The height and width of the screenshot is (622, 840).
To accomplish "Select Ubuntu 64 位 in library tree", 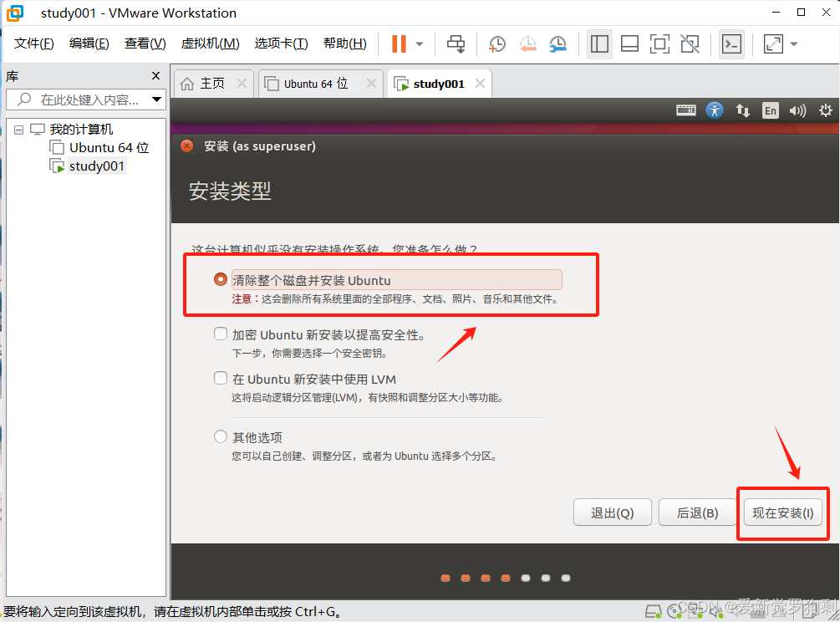I will (x=109, y=148).
